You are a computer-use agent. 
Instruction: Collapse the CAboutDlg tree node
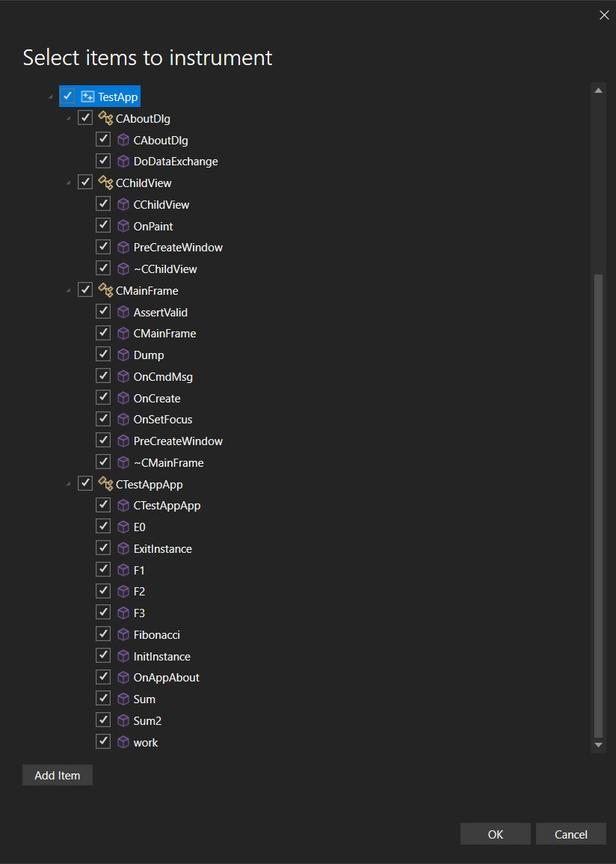point(68,117)
